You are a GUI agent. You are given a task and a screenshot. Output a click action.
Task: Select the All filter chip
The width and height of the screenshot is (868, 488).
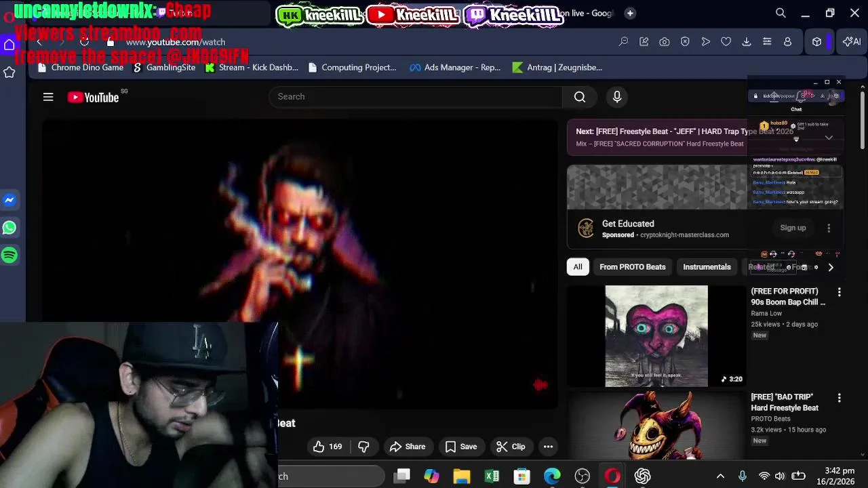coord(578,267)
